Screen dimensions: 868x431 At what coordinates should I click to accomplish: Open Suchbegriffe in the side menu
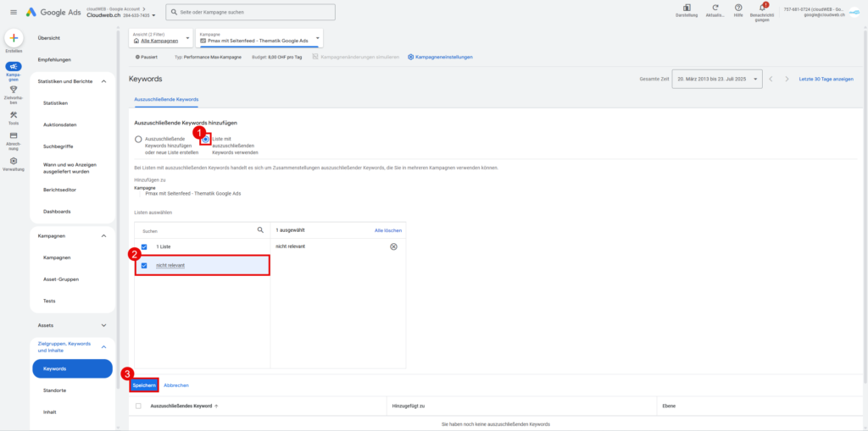(58, 146)
